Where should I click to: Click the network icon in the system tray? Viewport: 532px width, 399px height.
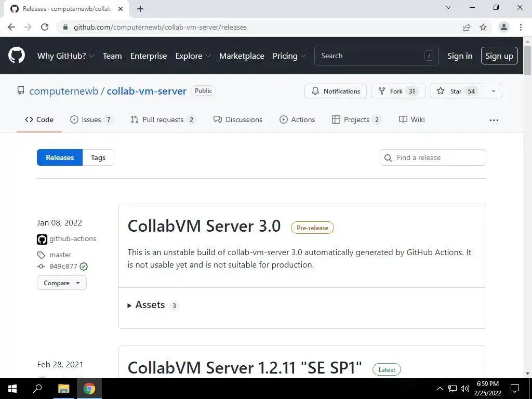pyautogui.click(x=453, y=389)
